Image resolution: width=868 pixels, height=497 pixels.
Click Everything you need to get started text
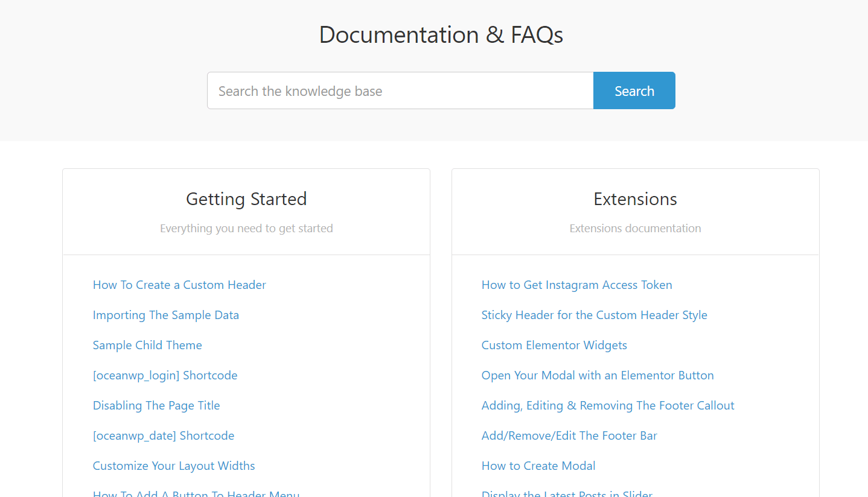pyautogui.click(x=246, y=228)
